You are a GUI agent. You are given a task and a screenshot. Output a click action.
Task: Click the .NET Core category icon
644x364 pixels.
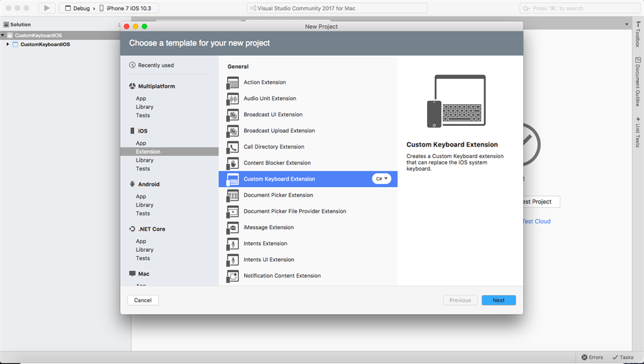(x=132, y=229)
